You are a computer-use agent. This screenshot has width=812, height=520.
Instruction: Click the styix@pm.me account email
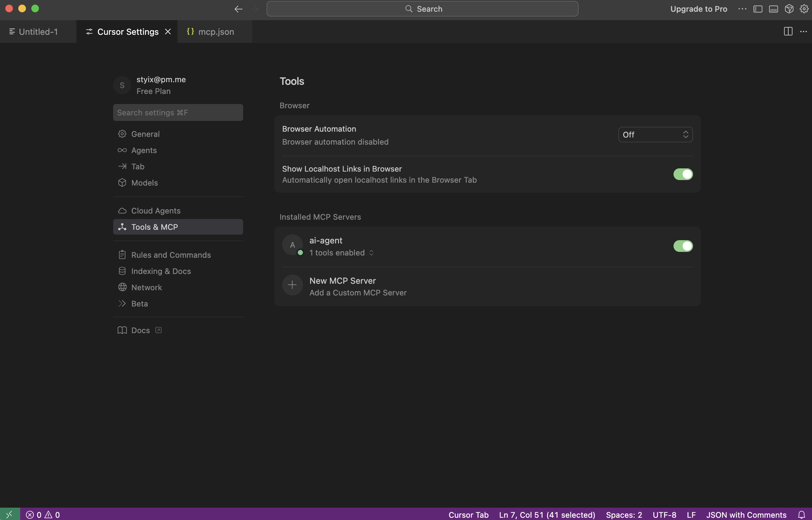pos(161,79)
